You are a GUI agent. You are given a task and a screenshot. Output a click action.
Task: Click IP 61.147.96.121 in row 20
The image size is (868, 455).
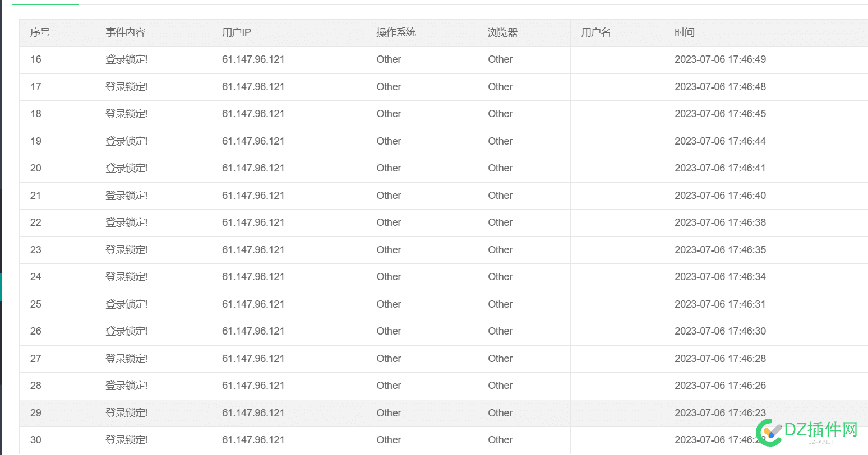pyautogui.click(x=253, y=168)
